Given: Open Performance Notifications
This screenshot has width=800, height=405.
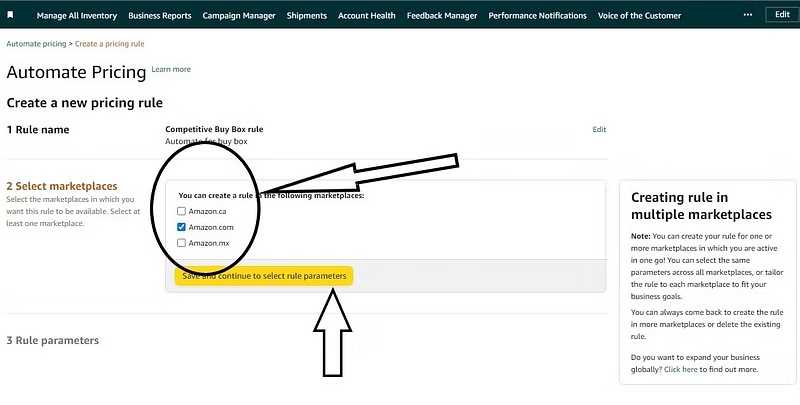Looking at the screenshot, I should 537,16.
